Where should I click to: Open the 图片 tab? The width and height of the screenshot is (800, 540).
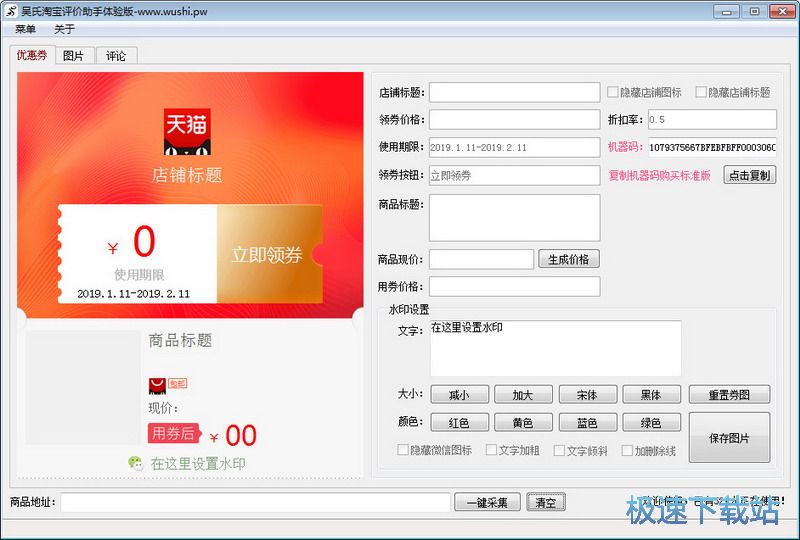(x=73, y=56)
